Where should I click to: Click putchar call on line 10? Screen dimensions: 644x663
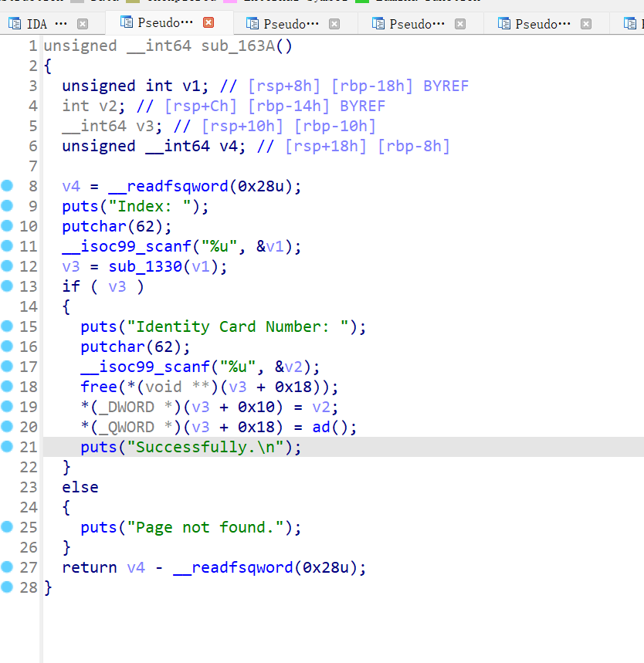(94, 227)
